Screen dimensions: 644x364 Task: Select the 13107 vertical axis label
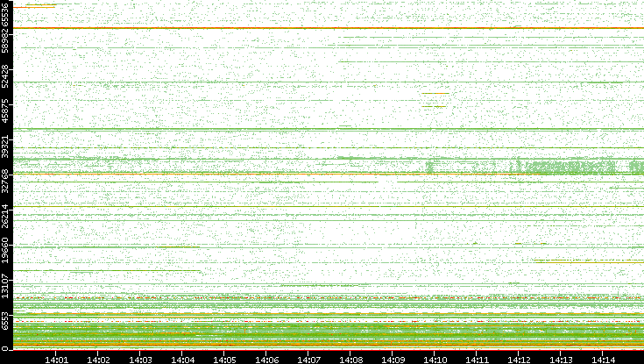(5, 285)
